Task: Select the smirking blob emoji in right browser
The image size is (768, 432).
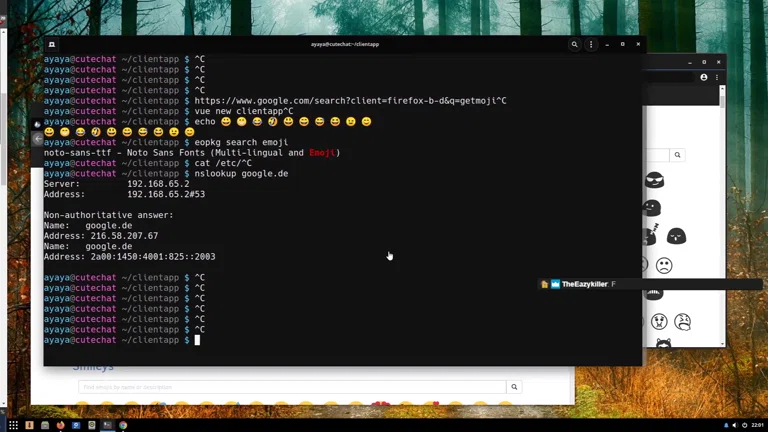Action: pyautogui.click(x=652, y=208)
